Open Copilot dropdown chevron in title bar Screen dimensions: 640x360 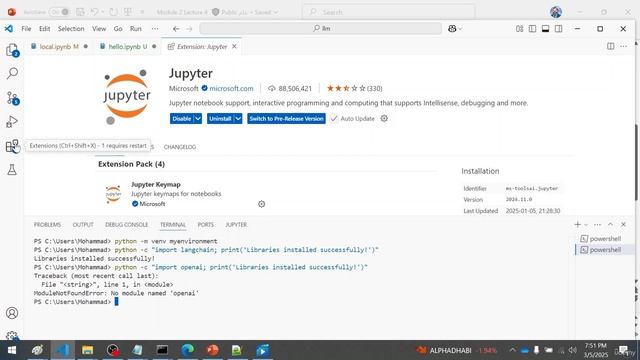(x=460, y=29)
